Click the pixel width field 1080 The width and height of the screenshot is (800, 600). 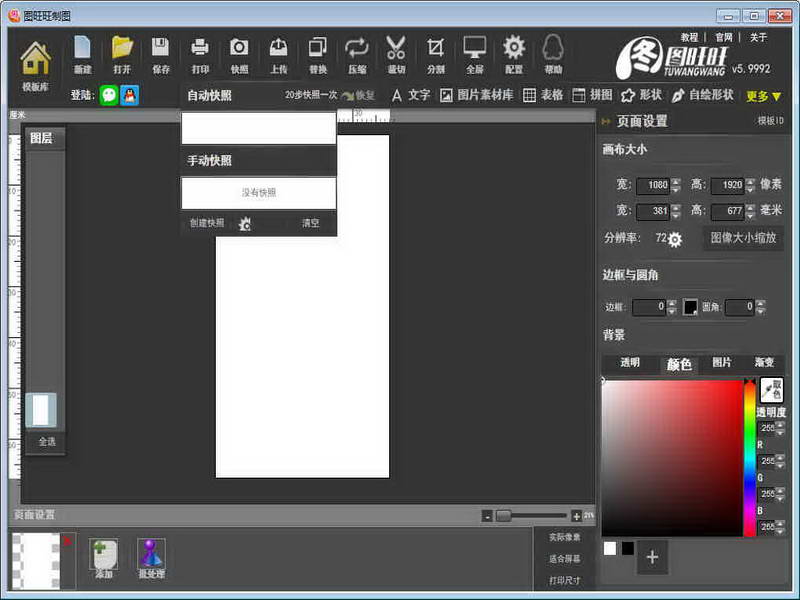(x=653, y=185)
